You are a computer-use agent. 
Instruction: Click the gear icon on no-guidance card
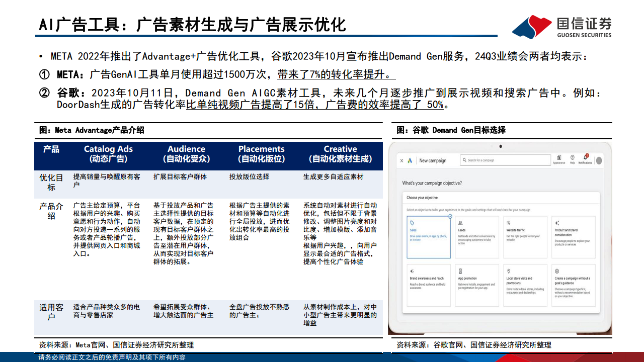click(557, 270)
